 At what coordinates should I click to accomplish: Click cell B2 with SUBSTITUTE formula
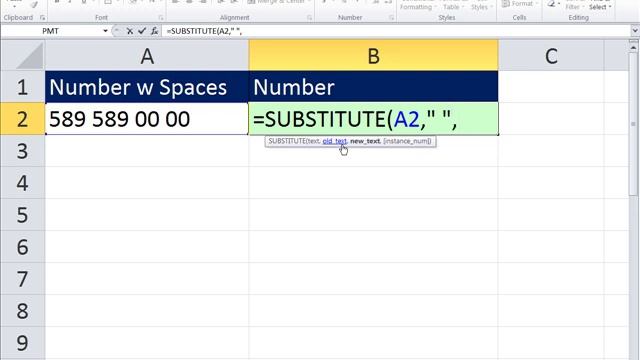tap(373, 119)
